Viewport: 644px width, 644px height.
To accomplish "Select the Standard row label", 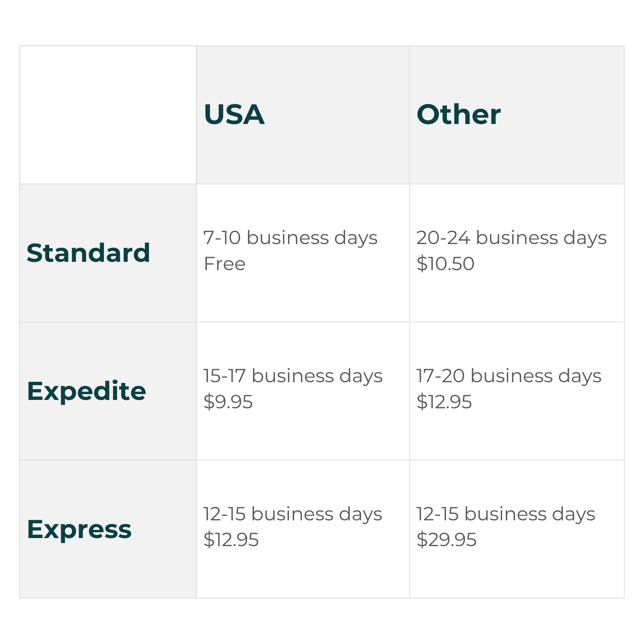I will tap(88, 253).
